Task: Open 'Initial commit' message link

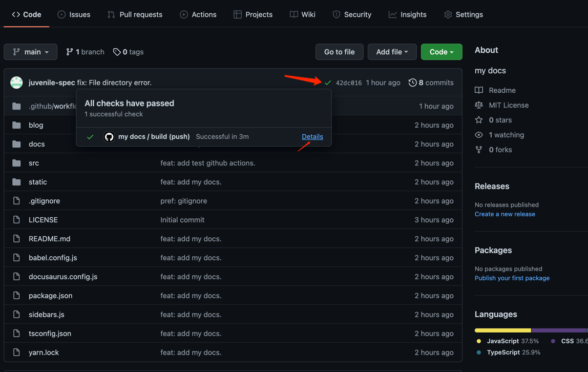Action: [182, 220]
